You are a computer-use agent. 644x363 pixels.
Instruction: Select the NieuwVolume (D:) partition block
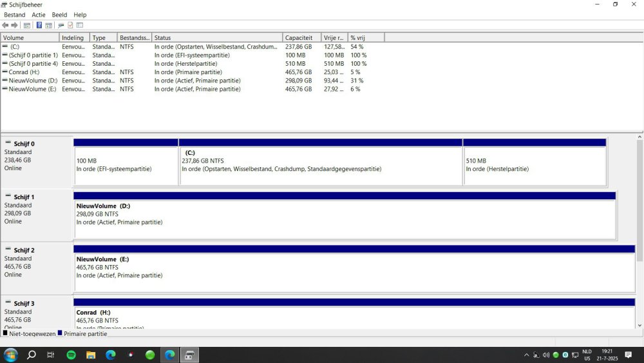[345, 215]
